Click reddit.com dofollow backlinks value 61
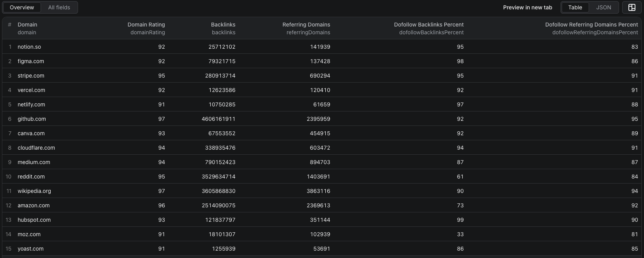Screen dimensions: 644x258 pos(460,177)
